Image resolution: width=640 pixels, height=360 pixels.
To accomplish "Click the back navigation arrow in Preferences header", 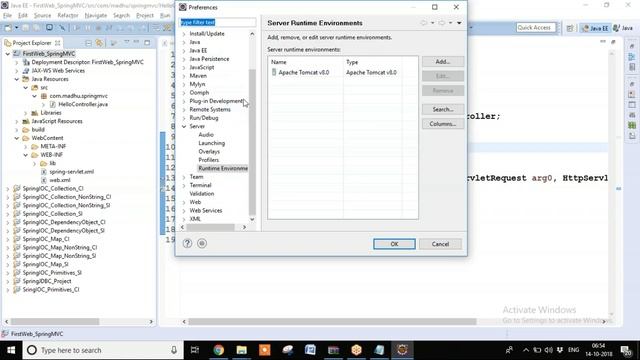I will pyautogui.click(x=424, y=23).
